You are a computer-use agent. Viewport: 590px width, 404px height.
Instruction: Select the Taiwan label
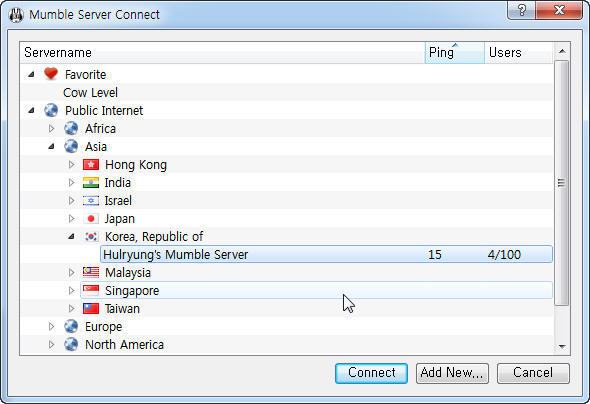(122, 308)
